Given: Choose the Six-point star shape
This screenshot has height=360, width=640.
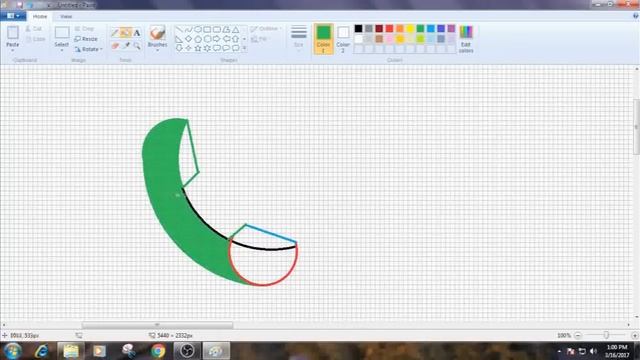Looking at the screenshot, I should pos(207,48).
